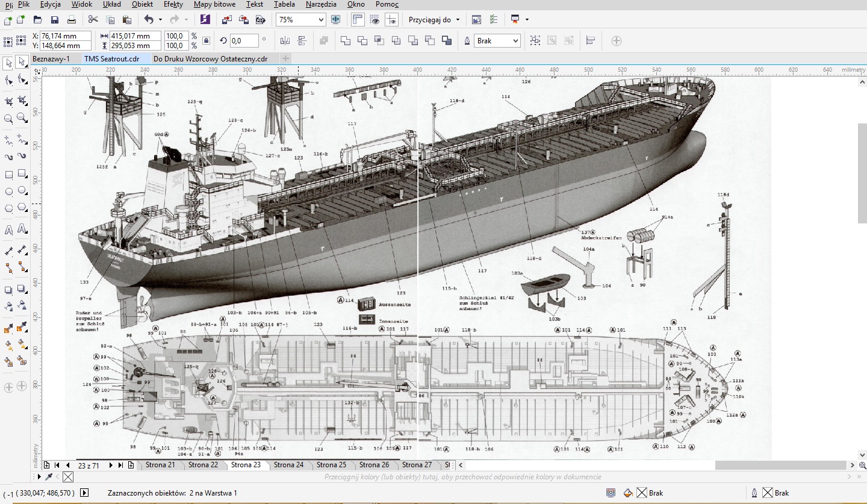
Task: Group the selected objects
Action: (x=535, y=41)
